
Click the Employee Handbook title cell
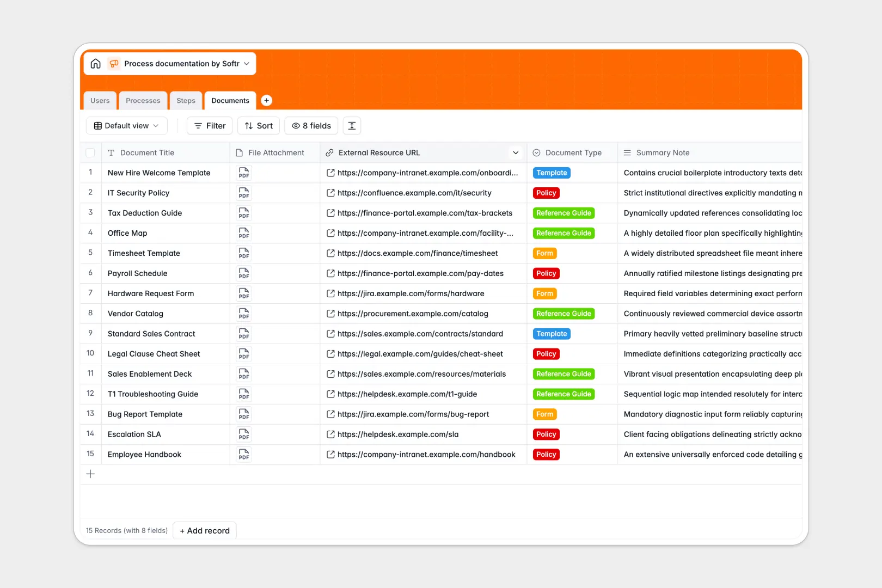click(x=144, y=454)
